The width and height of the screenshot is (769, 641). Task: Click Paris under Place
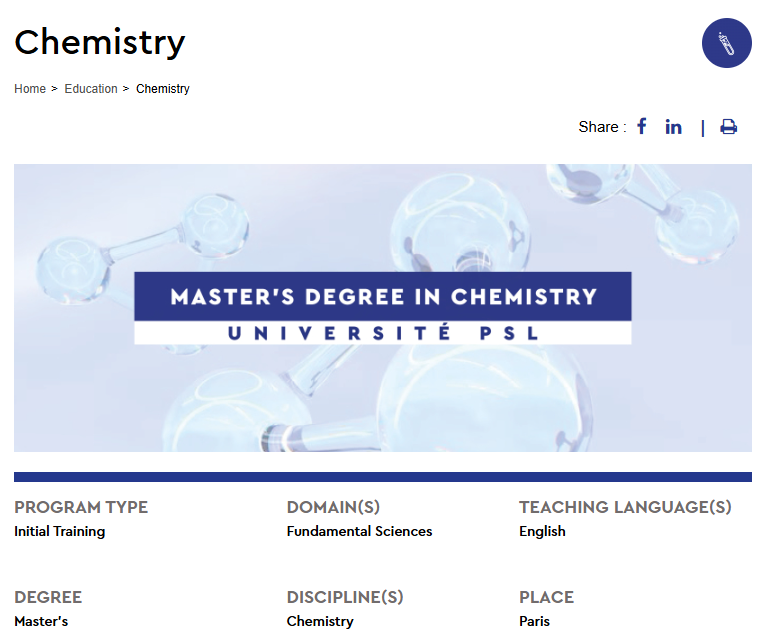pos(535,621)
